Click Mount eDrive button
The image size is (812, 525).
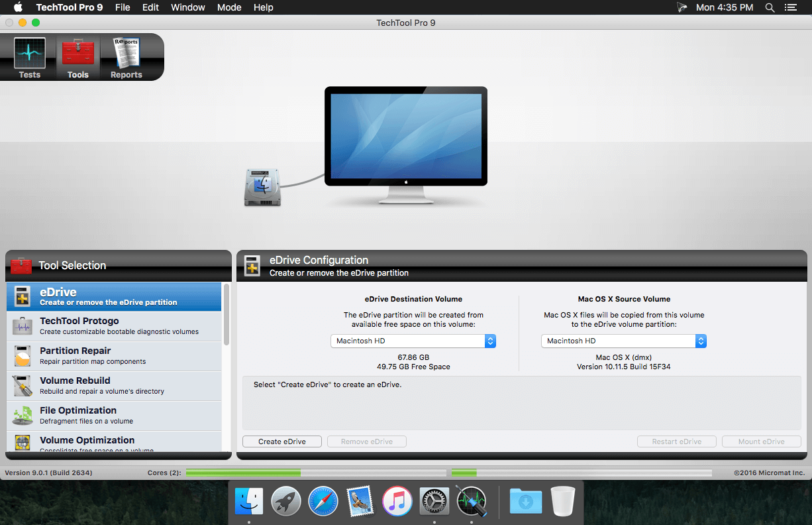click(x=761, y=441)
